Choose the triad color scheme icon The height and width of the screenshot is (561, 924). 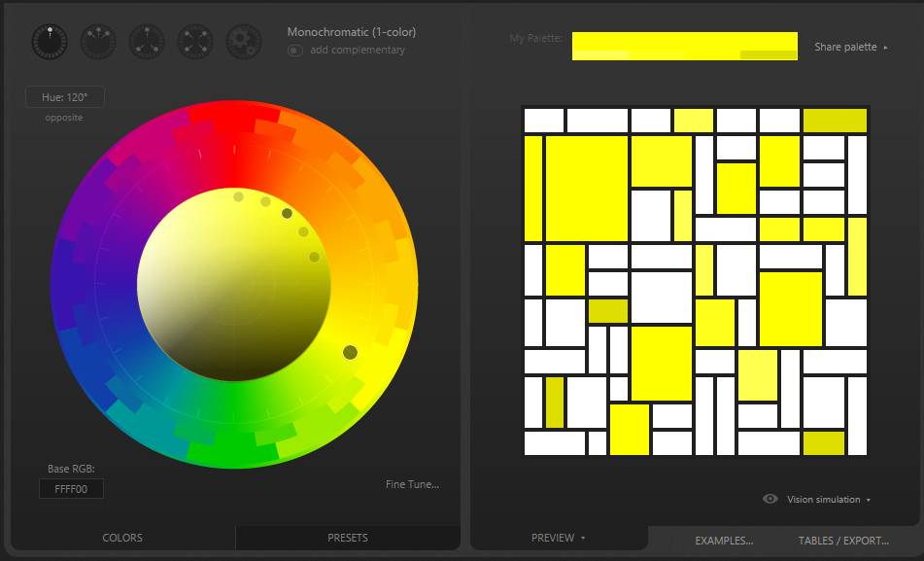(147, 42)
